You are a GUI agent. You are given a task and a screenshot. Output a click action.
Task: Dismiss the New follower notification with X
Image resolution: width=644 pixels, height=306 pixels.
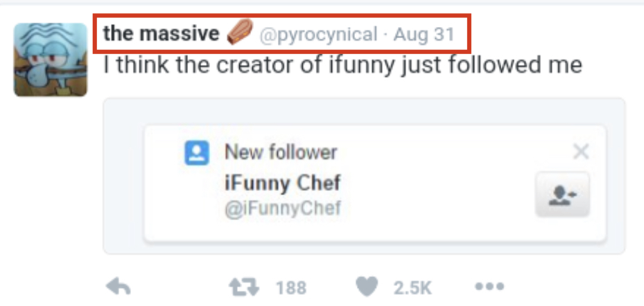pyautogui.click(x=581, y=152)
